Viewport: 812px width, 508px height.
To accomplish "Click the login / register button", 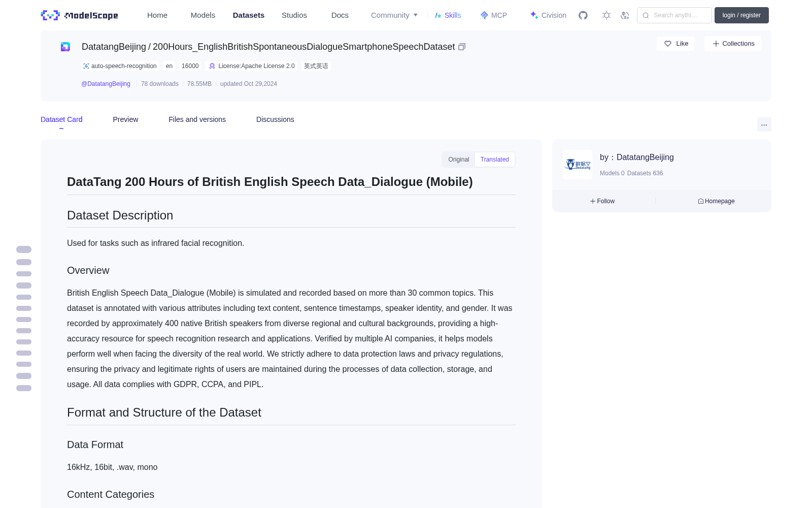I will [741, 15].
